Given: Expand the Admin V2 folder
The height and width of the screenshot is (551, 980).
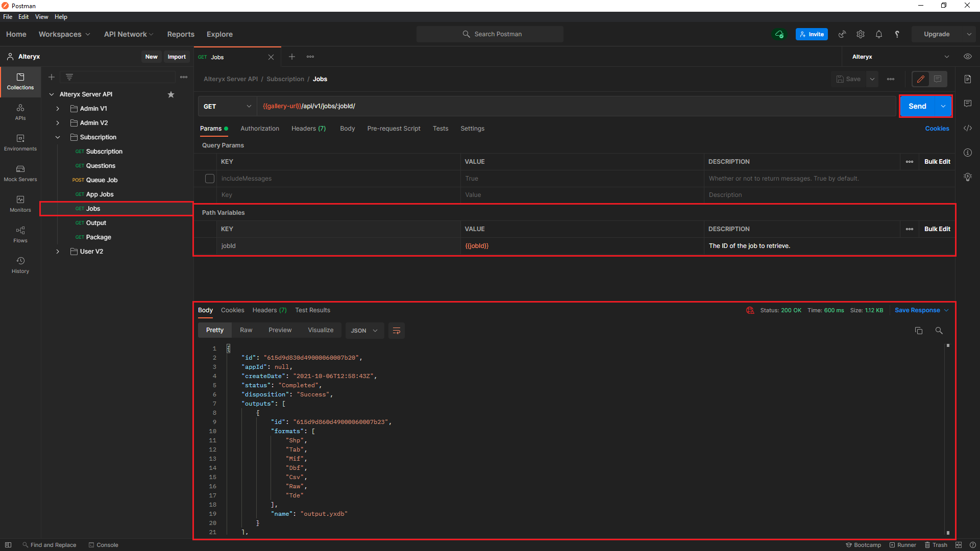Looking at the screenshot, I should (57, 122).
